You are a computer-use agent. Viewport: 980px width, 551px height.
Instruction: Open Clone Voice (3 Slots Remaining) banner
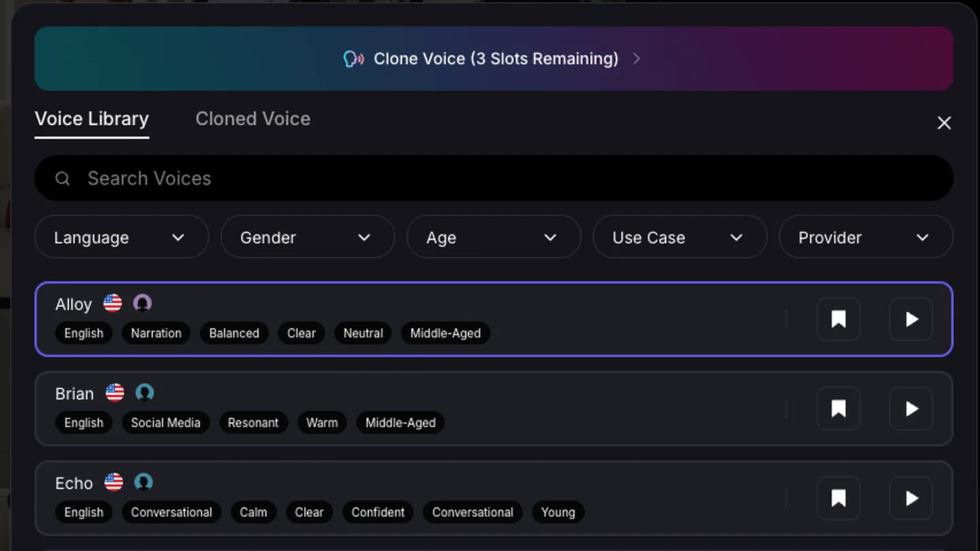pyautogui.click(x=493, y=59)
